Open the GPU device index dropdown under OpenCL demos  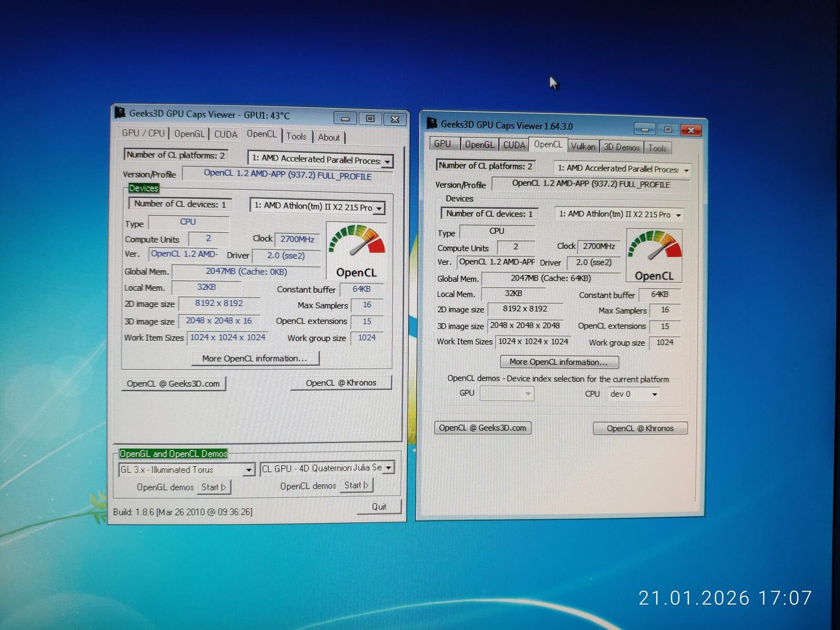(x=507, y=393)
